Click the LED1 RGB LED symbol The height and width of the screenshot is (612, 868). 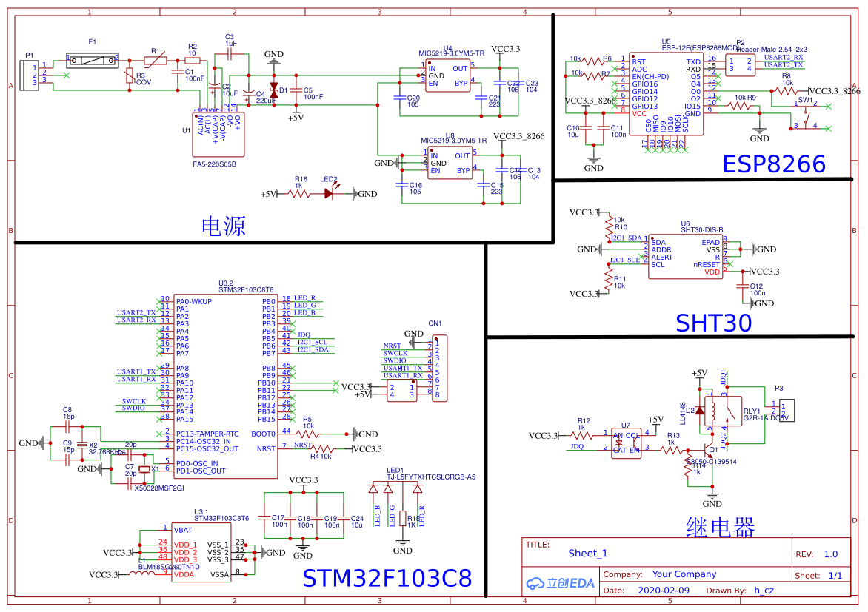[395, 488]
